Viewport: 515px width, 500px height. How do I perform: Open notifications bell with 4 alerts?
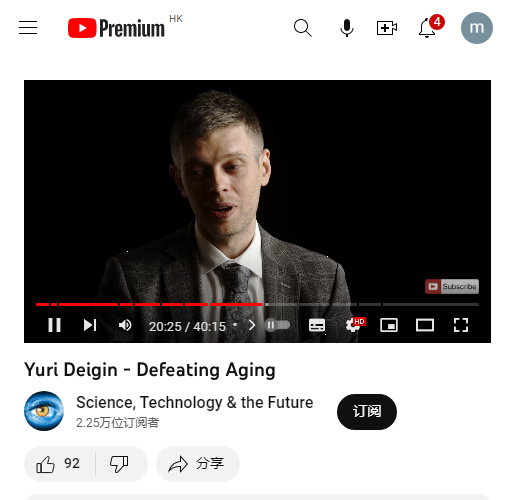[x=430, y=27]
